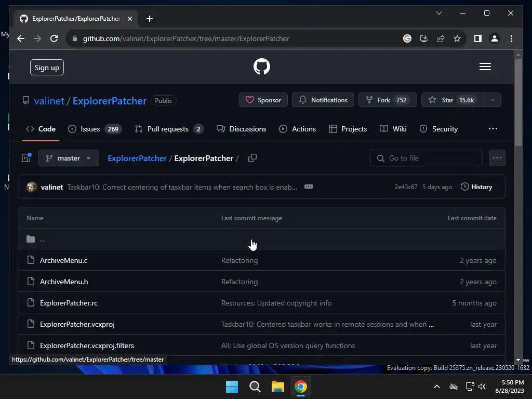Open the tab search chevron
The image size is (532, 399).
[439, 13]
